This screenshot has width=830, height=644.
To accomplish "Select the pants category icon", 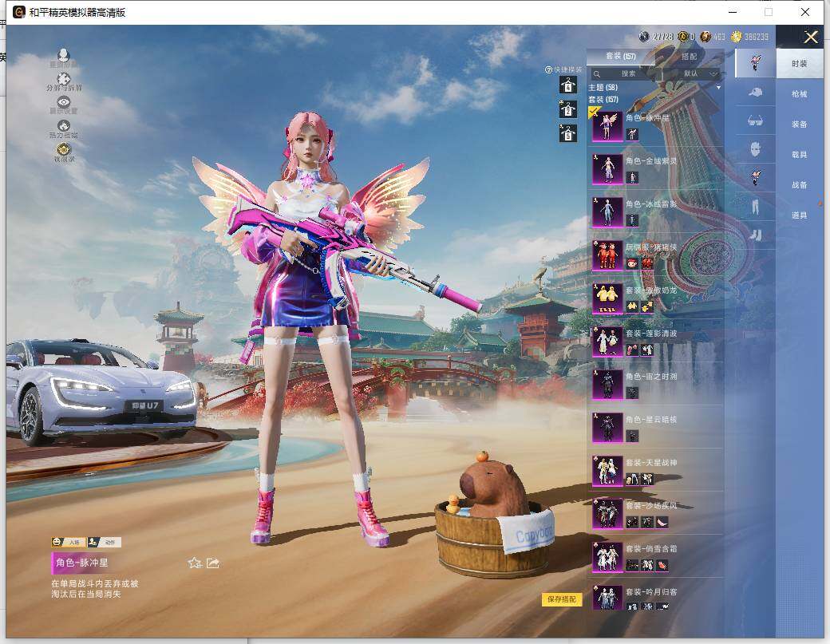I will 755,207.
